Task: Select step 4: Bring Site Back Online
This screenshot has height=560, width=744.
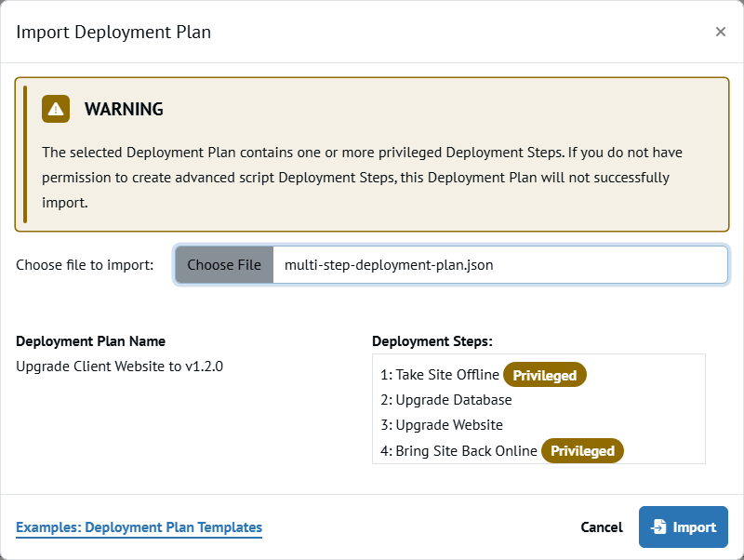Action: 458,451
